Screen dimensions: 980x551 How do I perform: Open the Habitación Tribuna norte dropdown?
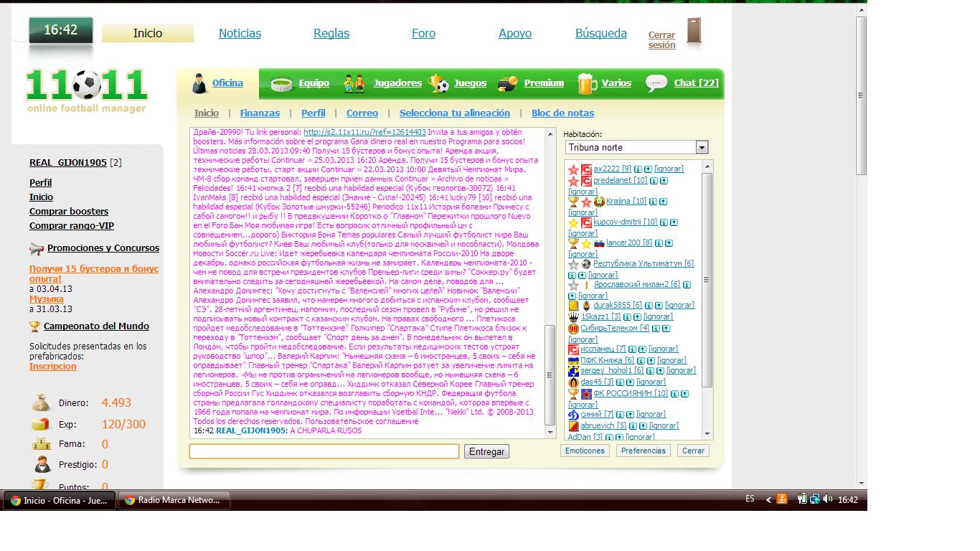pyautogui.click(x=637, y=147)
